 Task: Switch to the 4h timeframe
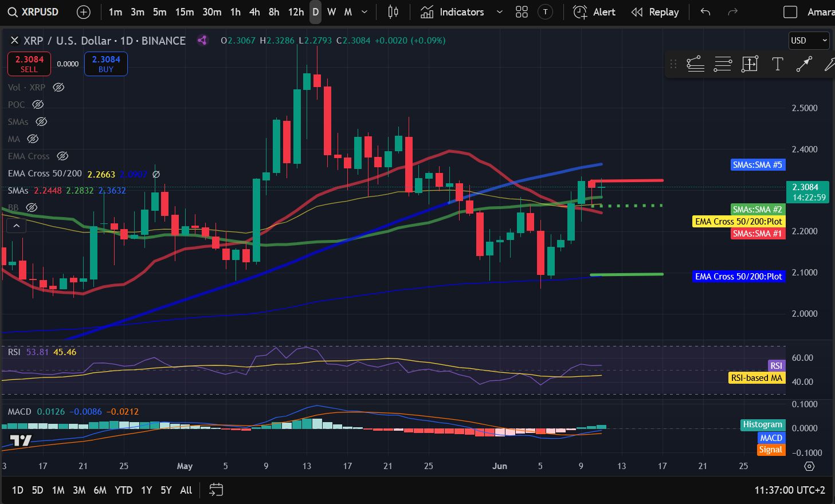click(x=254, y=12)
